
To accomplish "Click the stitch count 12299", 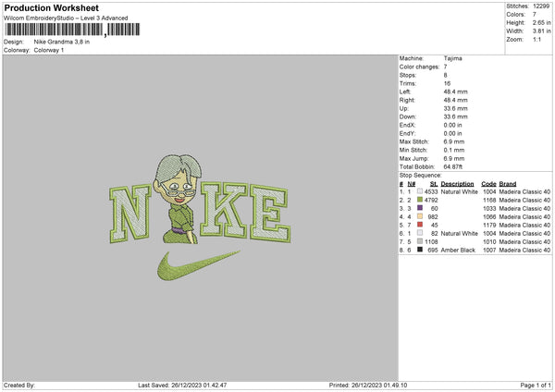I will [x=541, y=6].
